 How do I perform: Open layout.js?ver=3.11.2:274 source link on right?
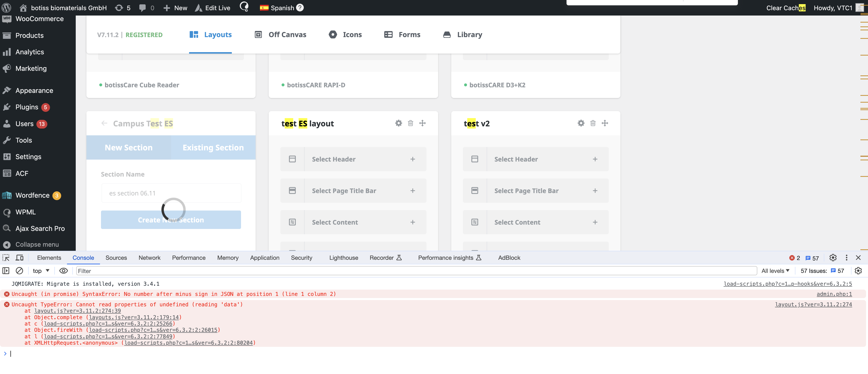[813, 304]
